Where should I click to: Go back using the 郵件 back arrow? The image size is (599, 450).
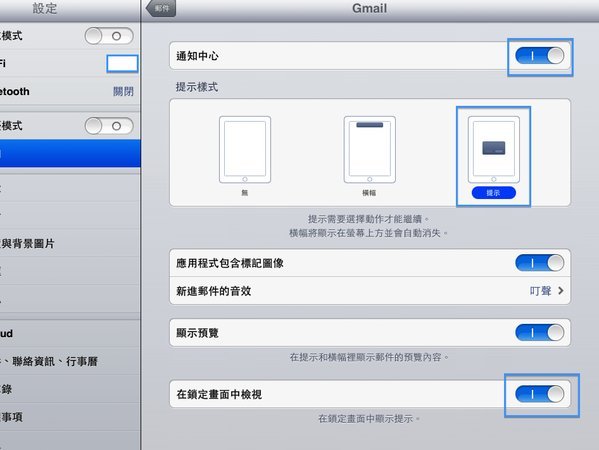[x=161, y=8]
